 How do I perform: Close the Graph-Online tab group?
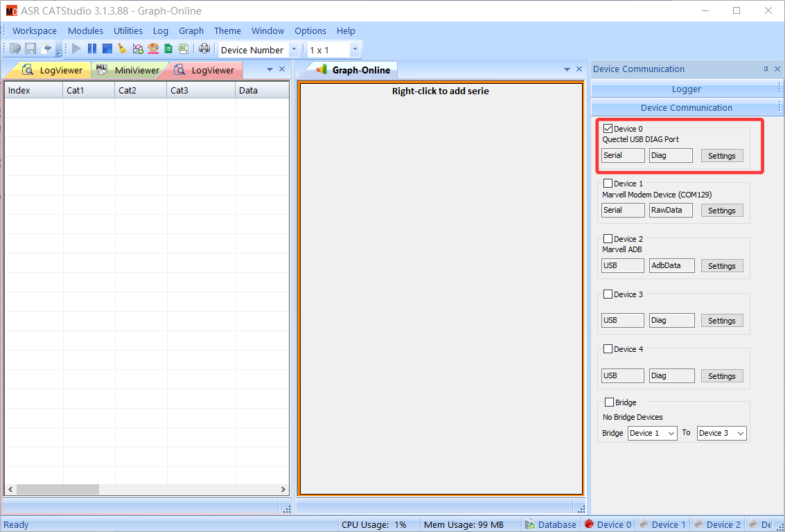click(579, 69)
